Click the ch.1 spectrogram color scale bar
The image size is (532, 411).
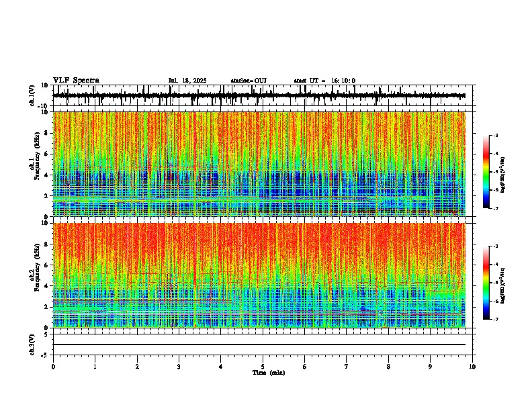[486, 172]
